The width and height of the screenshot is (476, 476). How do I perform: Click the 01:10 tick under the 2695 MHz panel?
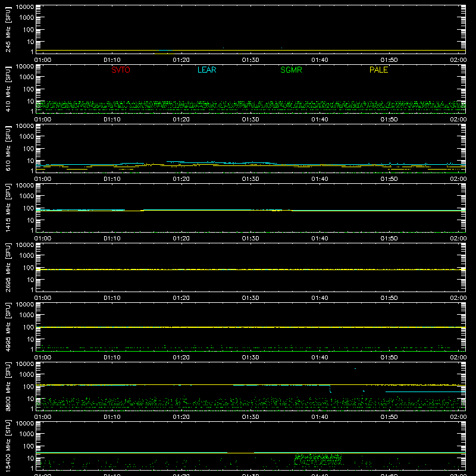point(112,298)
